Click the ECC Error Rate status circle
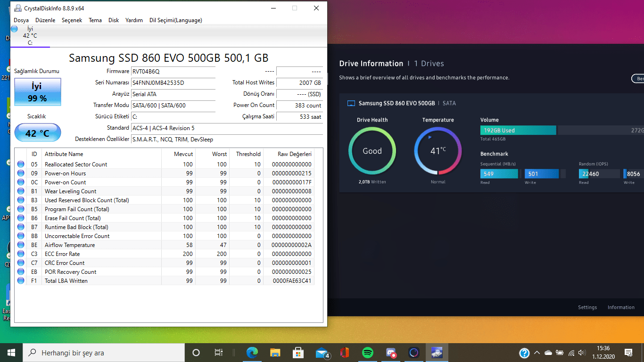The image size is (644, 362). [x=21, y=254]
